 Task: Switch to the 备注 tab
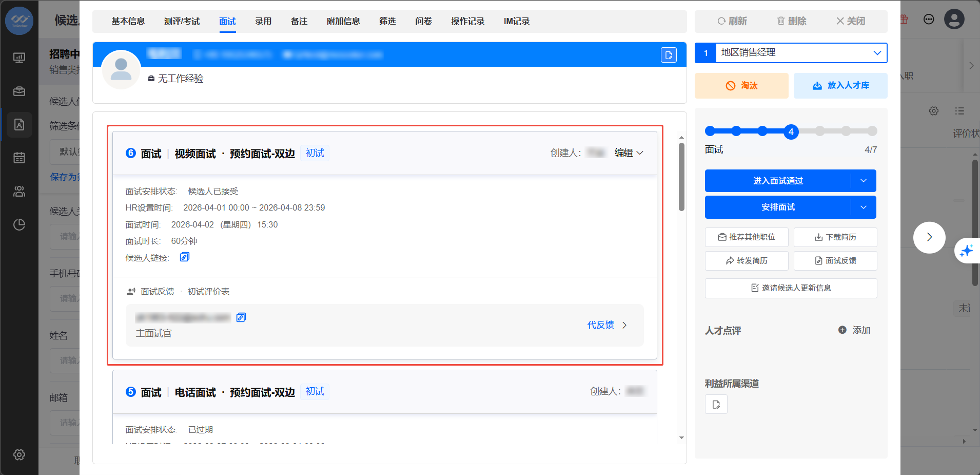299,21
